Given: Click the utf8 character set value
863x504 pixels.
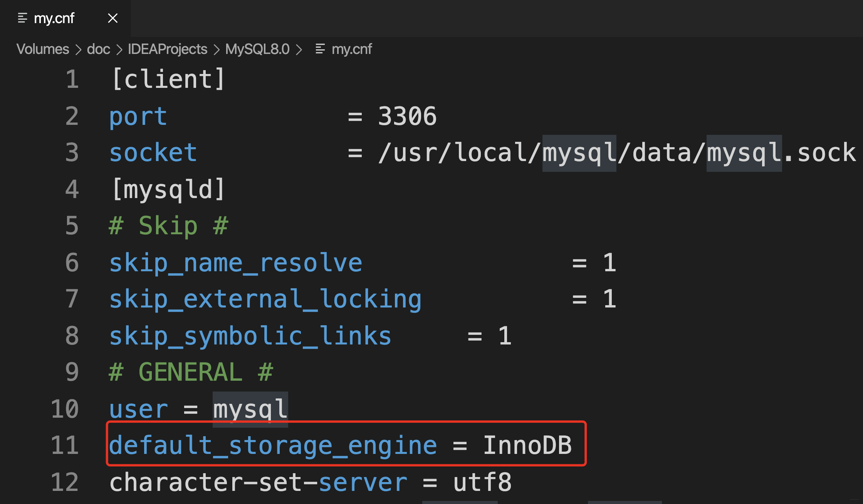Looking at the screenshot, I should coord(482,482).
